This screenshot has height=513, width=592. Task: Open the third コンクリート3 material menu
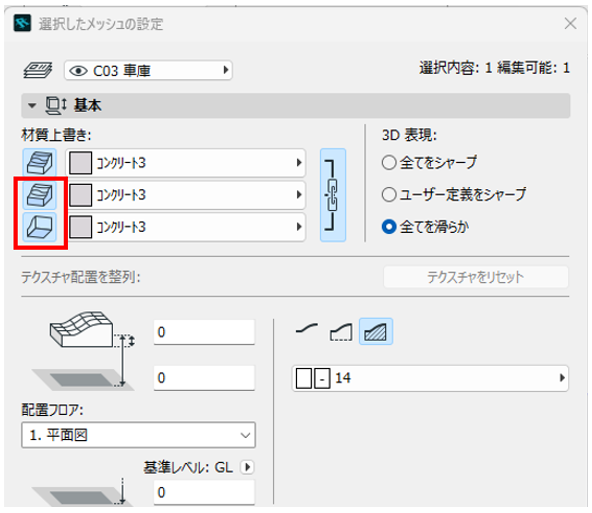(x=186, y=227)
